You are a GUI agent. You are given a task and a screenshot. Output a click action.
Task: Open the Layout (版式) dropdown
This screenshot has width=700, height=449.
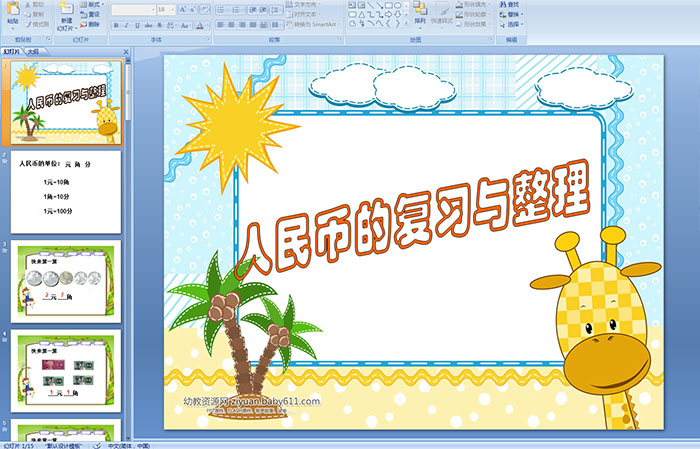[x=92, y=5]
